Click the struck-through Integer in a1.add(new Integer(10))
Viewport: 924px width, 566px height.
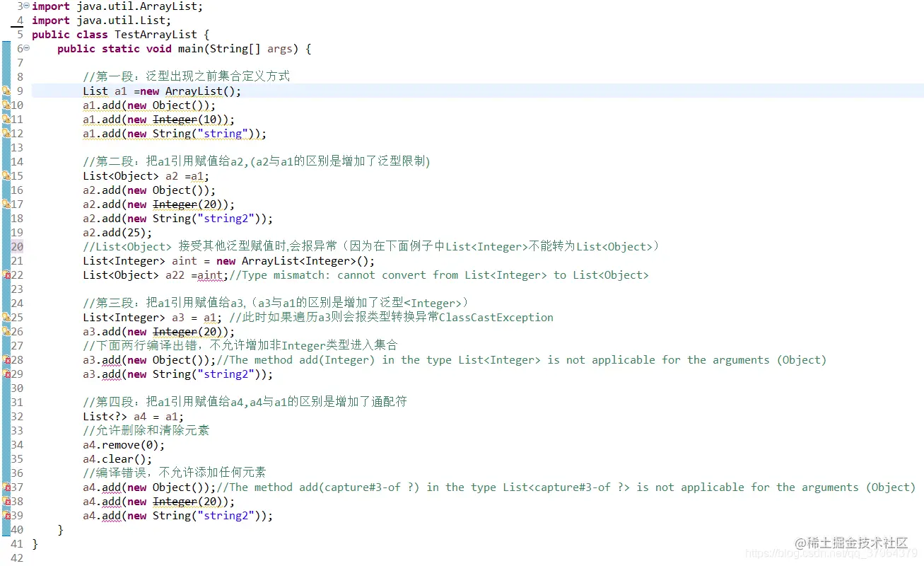175,120
